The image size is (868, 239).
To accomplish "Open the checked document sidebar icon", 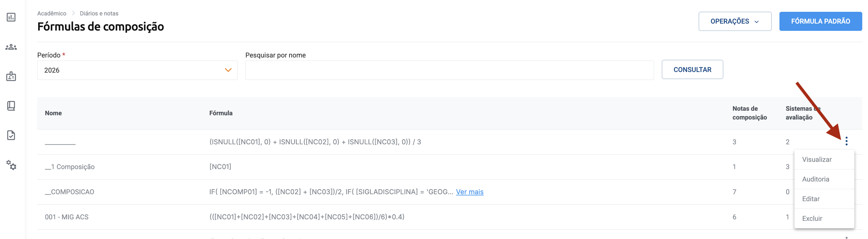I will tap(11, 135).
